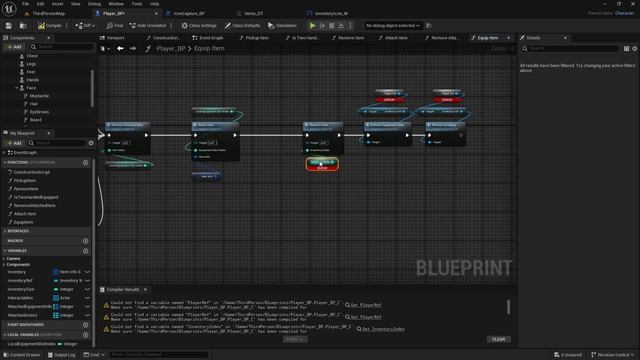Add a new local variable plus icon

tap(85, 335)
